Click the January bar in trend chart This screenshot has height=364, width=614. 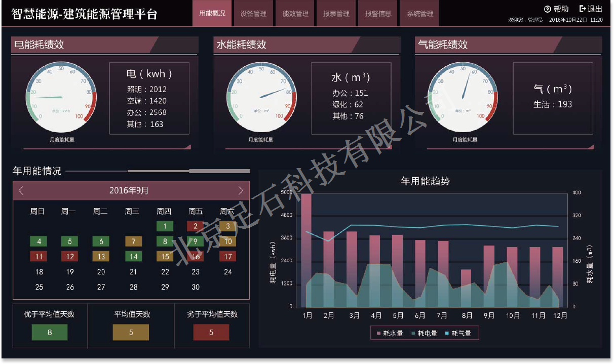(306, 250)
